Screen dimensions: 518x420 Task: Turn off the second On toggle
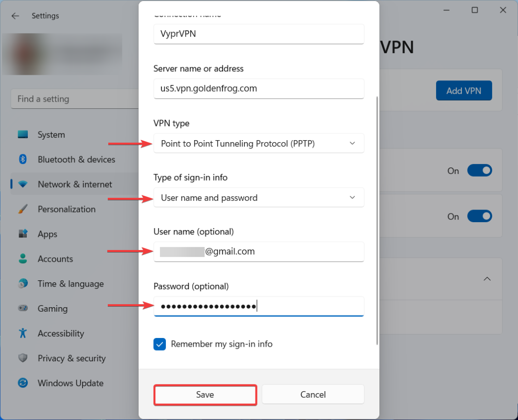pyautogui.click(x=480, y=216)
